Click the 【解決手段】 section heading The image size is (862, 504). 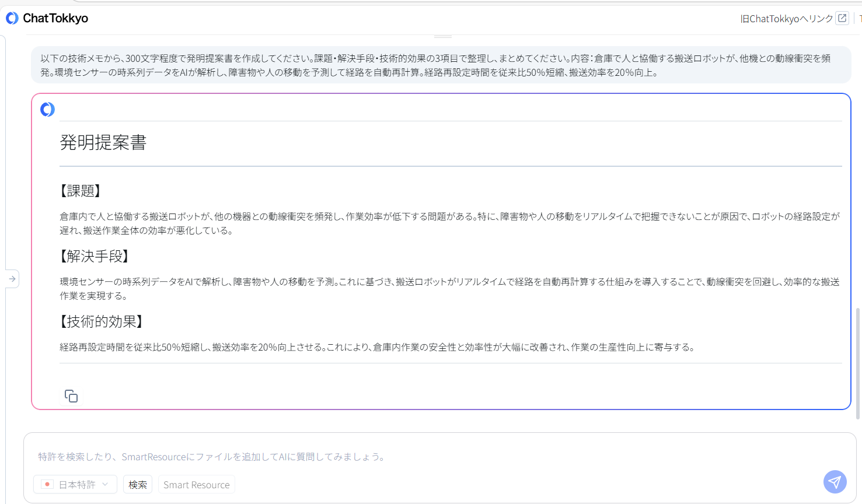tap(95, 256)
